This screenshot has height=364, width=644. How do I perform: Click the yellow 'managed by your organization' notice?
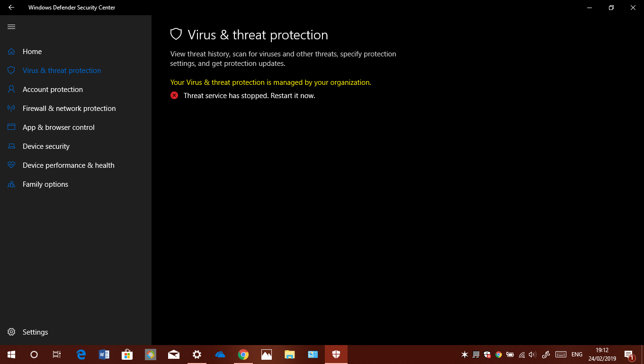pos(270,82)
